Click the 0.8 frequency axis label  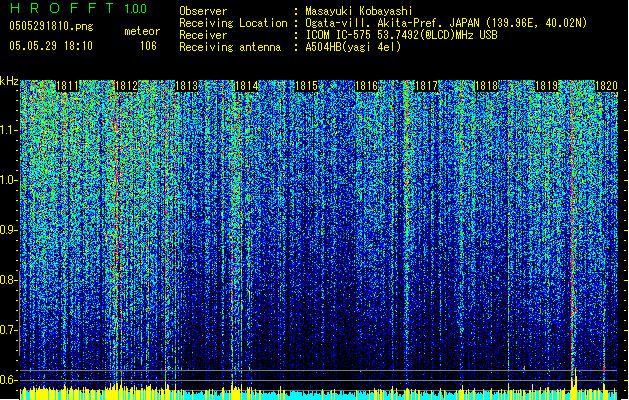point(9,280)
